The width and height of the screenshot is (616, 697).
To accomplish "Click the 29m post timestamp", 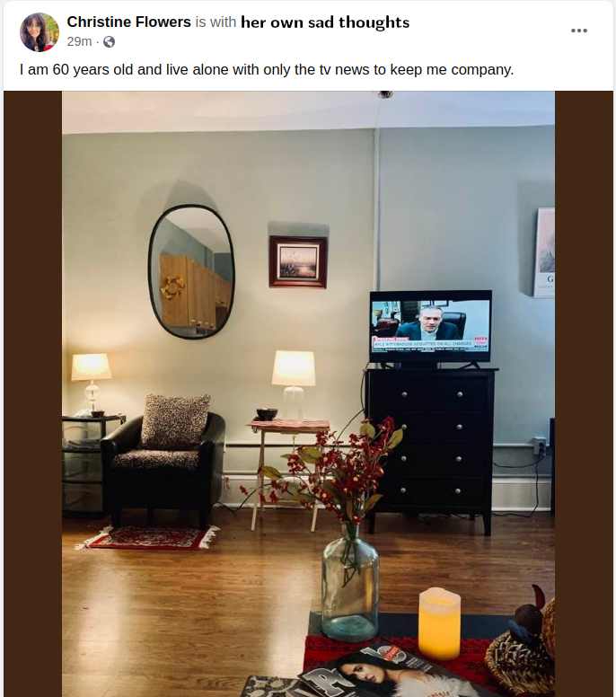I will (79, 42).
